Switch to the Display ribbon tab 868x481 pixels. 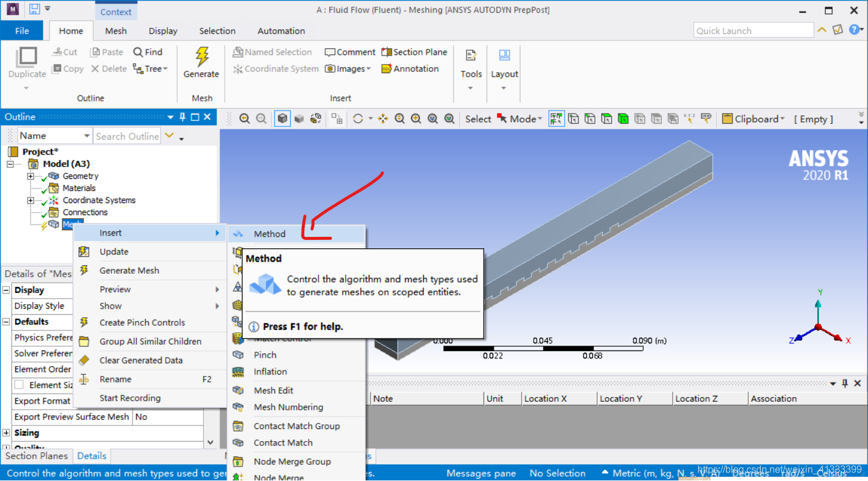[x=163, y=31]
